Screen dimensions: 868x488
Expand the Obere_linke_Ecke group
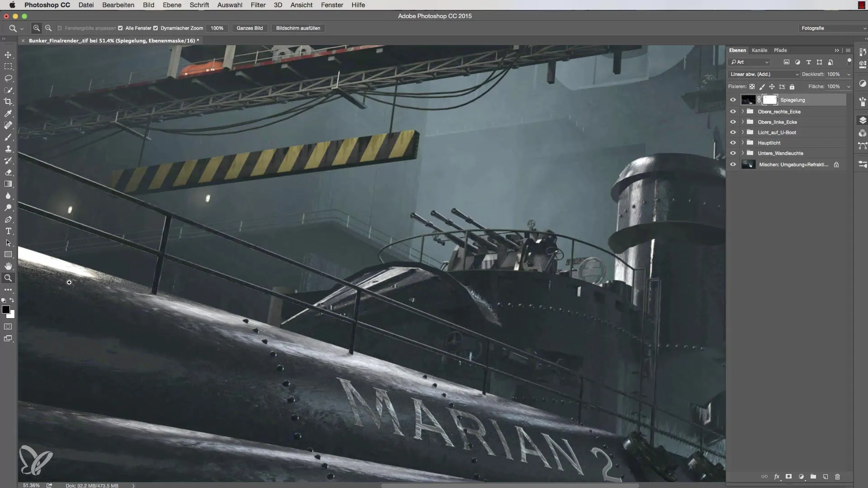(742, 122)
